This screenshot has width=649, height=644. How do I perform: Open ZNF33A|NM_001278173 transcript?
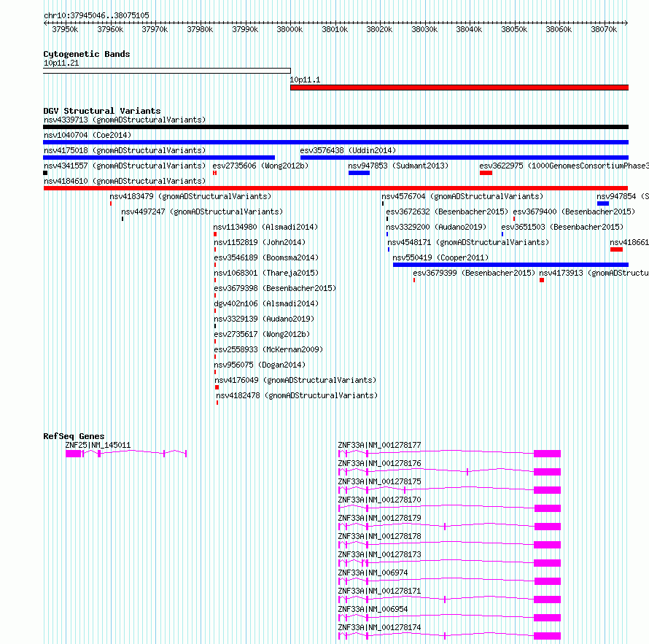[x=379, y=554]
